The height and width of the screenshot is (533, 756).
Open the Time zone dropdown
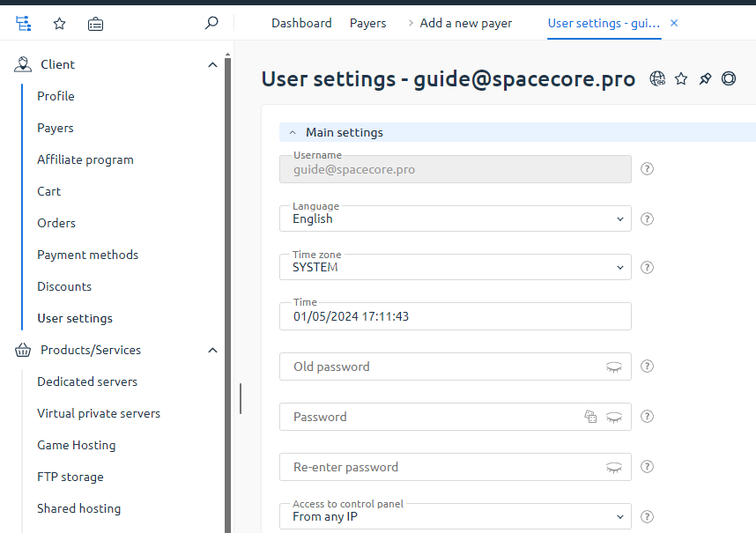click(x=455, y=267)
